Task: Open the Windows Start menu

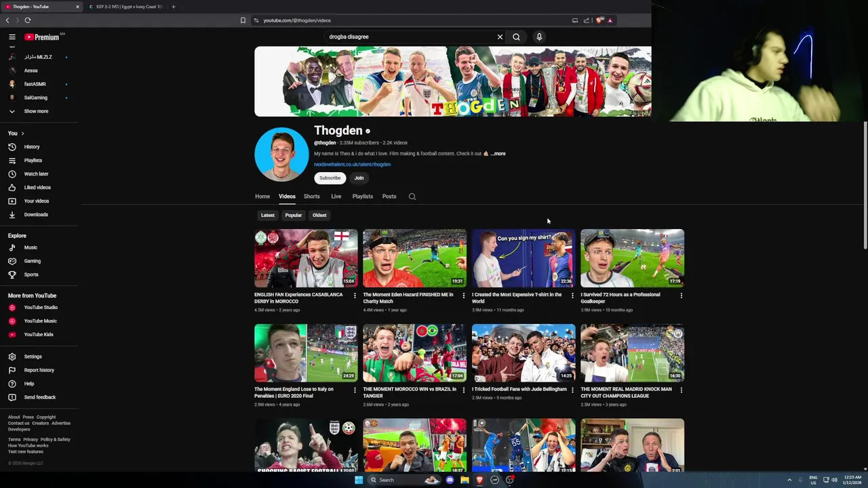Action: coord(359,480)
